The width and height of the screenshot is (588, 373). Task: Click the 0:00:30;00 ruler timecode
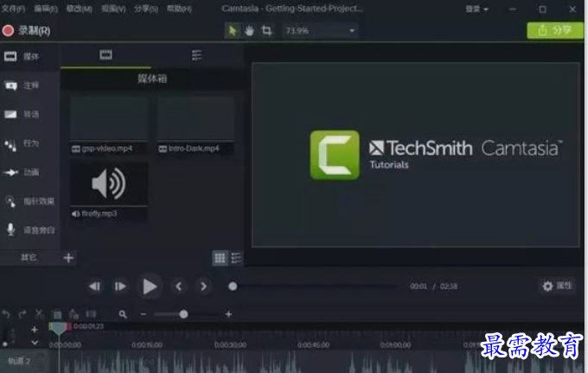point(230,344)
